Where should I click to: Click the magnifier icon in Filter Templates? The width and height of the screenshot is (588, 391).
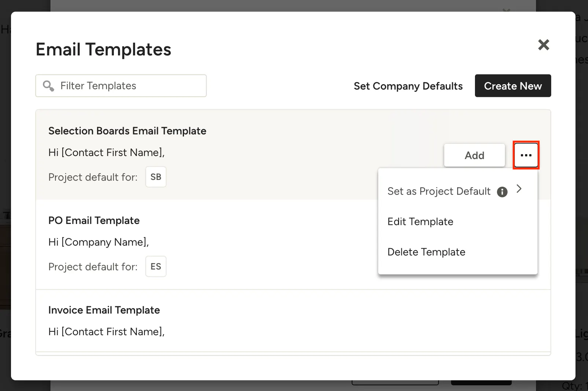pos(48,86)
